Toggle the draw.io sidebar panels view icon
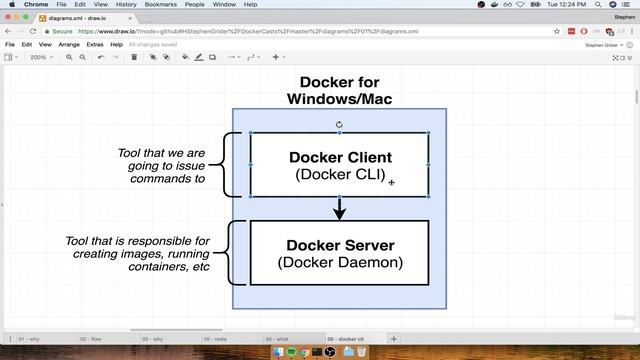 point(8,57)
